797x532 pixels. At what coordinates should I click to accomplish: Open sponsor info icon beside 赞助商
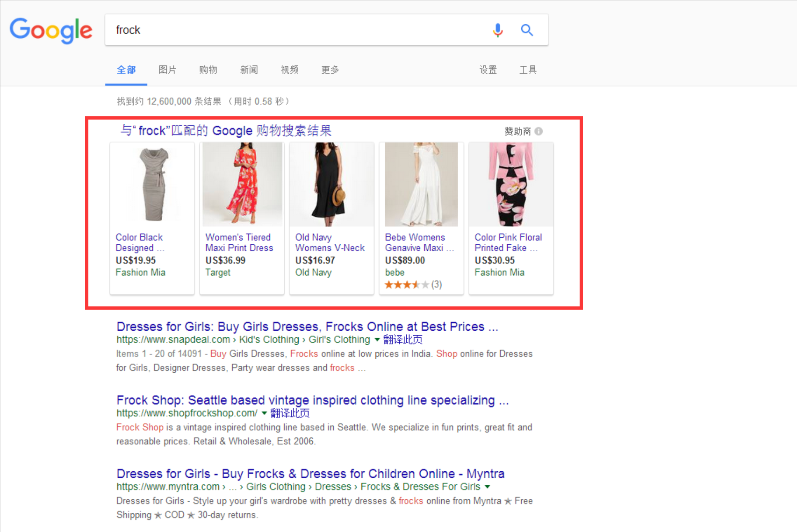[x=539, y=131]
